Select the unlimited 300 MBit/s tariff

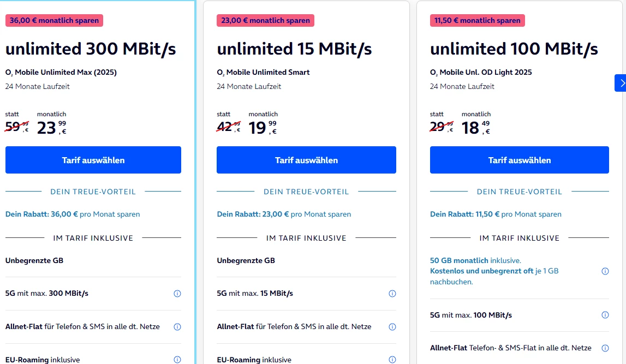click(93, 160)
